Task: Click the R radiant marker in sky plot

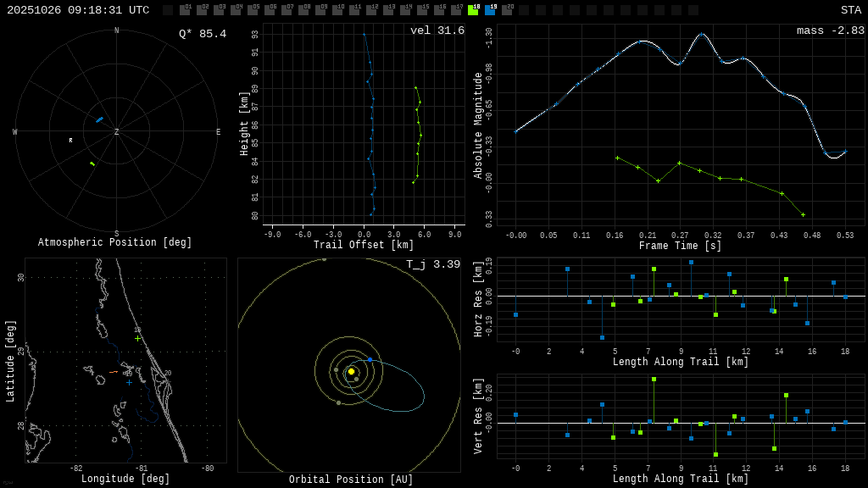Action: [x=70, y=141]
